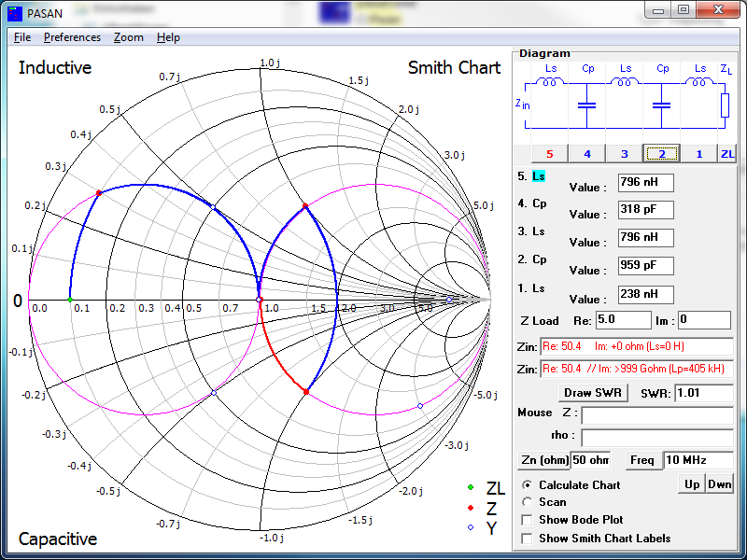Open the Preferences menu

(72, 37)
